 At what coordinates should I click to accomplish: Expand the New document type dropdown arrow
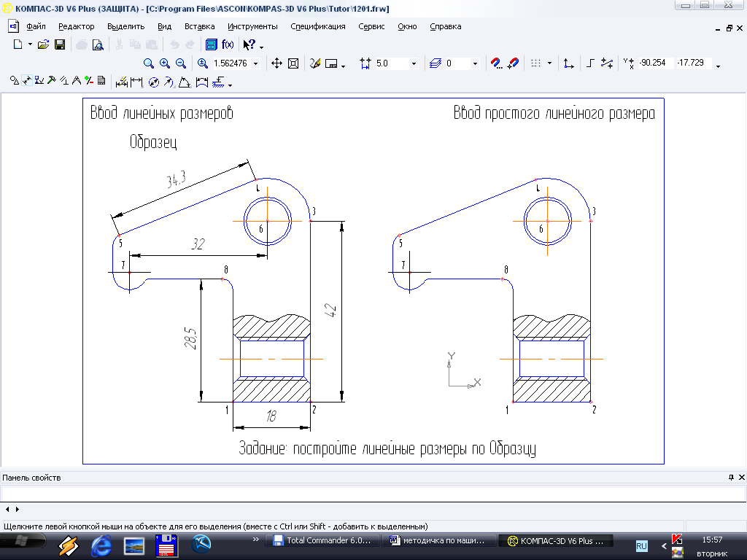click(30, 44)
